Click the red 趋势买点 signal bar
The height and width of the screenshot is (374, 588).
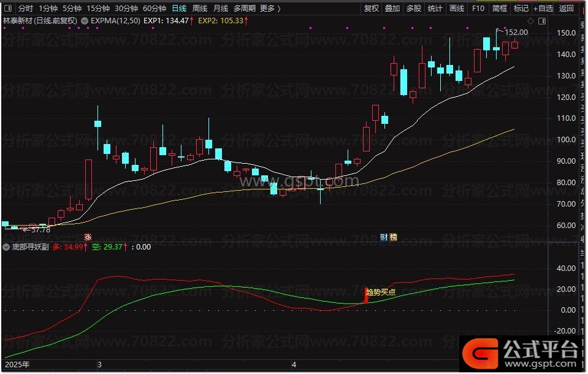[x=367, y=295]
